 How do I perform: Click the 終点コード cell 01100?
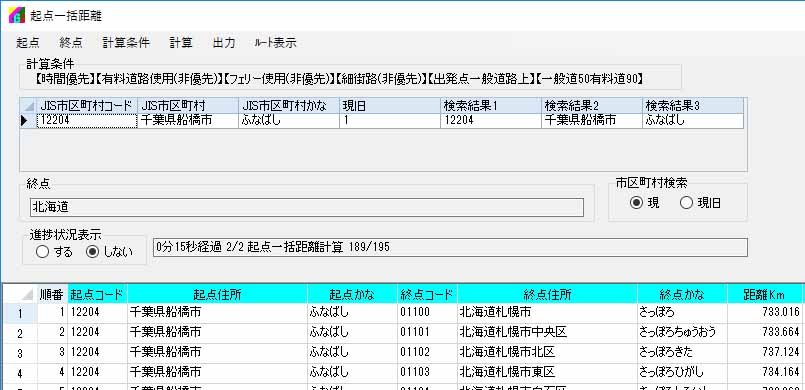427,313
